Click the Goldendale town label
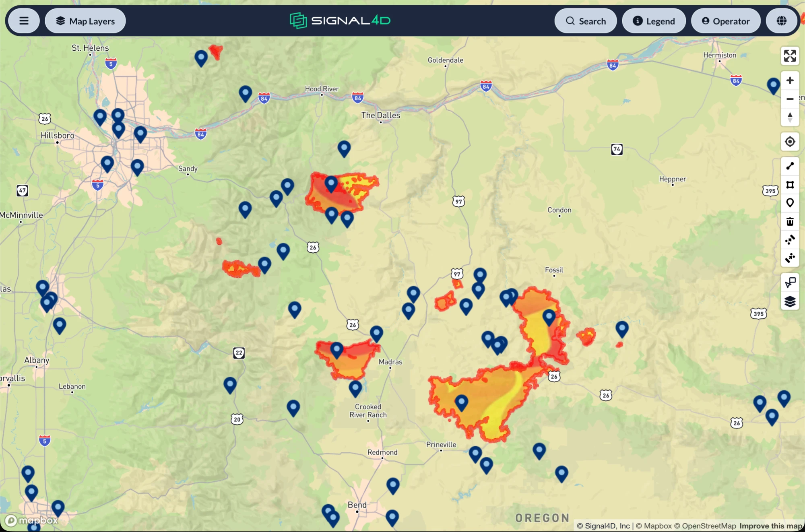The width and height of the screenshot is (805, 532). point(446,60)
